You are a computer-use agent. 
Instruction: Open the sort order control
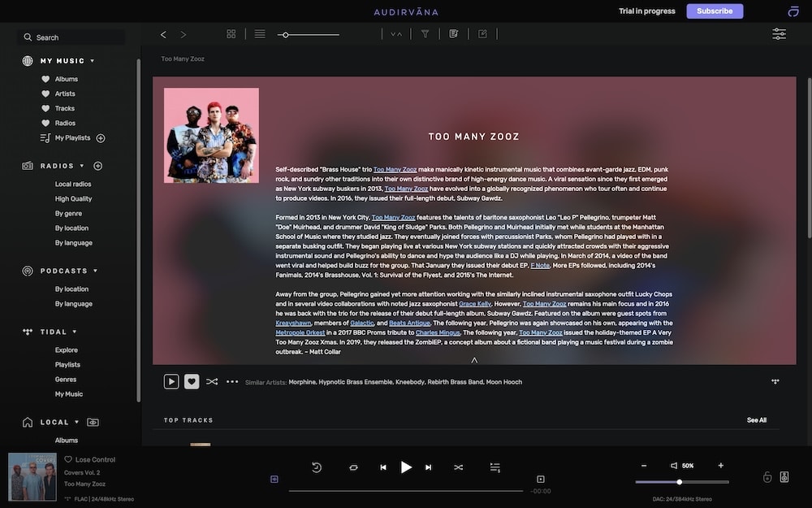(396, 33)
